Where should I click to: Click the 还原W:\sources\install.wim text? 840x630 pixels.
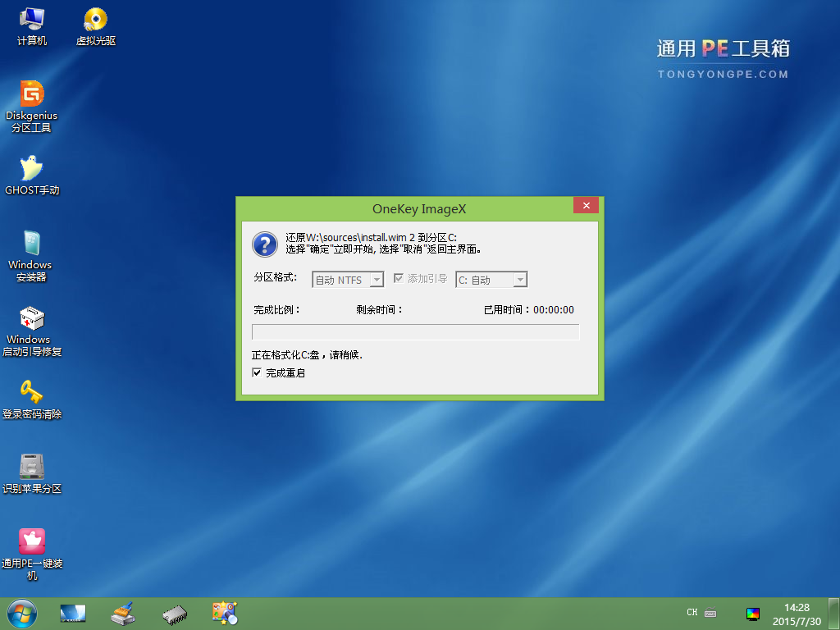pos(372,237)
